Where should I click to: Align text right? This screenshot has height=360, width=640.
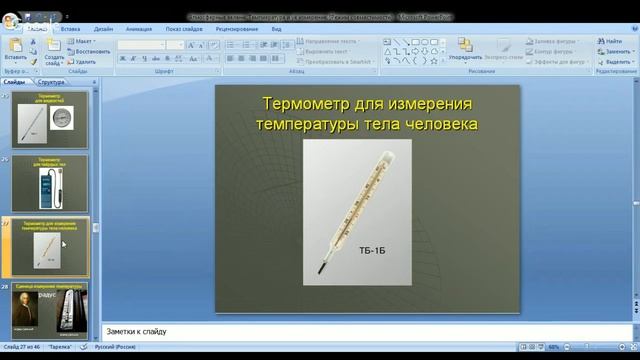tap(252, 59)
